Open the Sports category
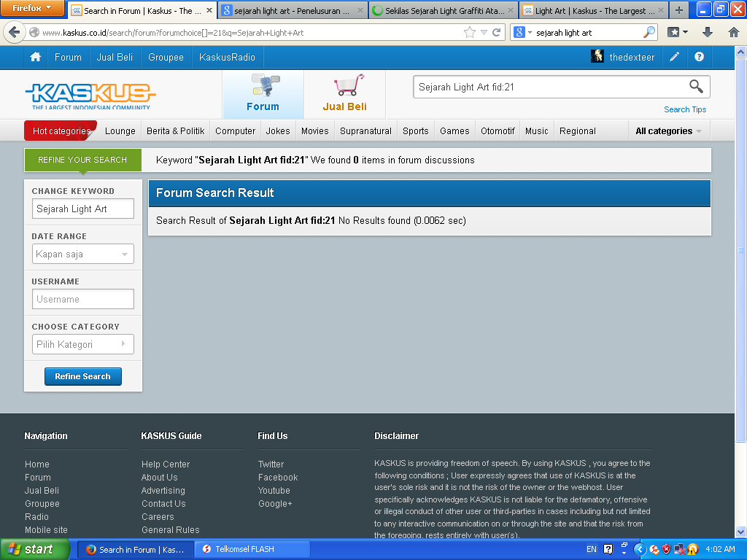The width and height of the screenshot is (747, 560). pyautogui.click(x=415, y=131)
